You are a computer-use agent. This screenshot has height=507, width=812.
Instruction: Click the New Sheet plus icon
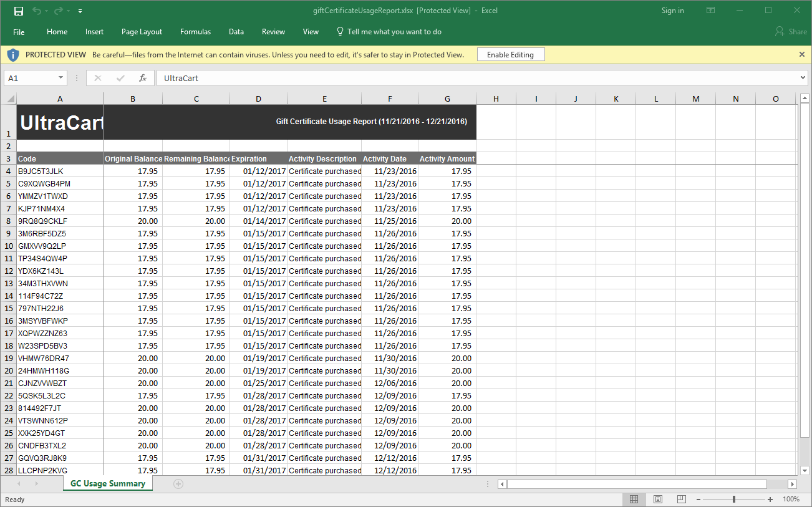(178, 484)
